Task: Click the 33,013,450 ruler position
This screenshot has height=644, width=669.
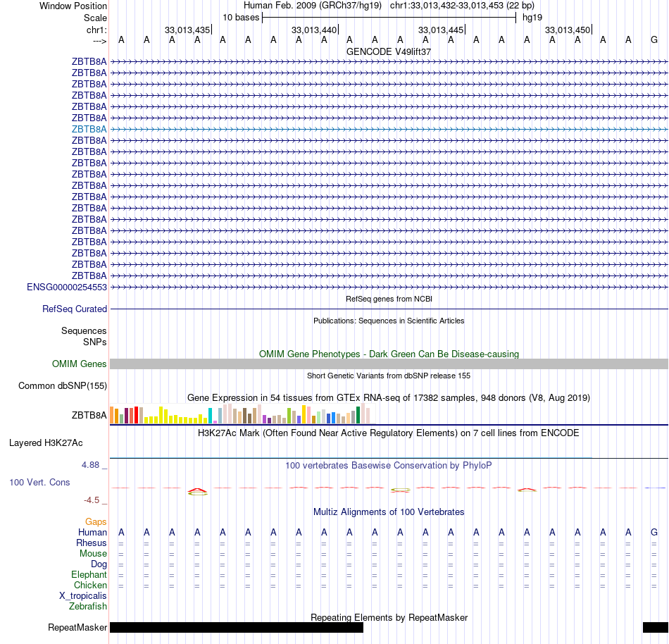Action: pyautogui.click(x=568, y=30)
